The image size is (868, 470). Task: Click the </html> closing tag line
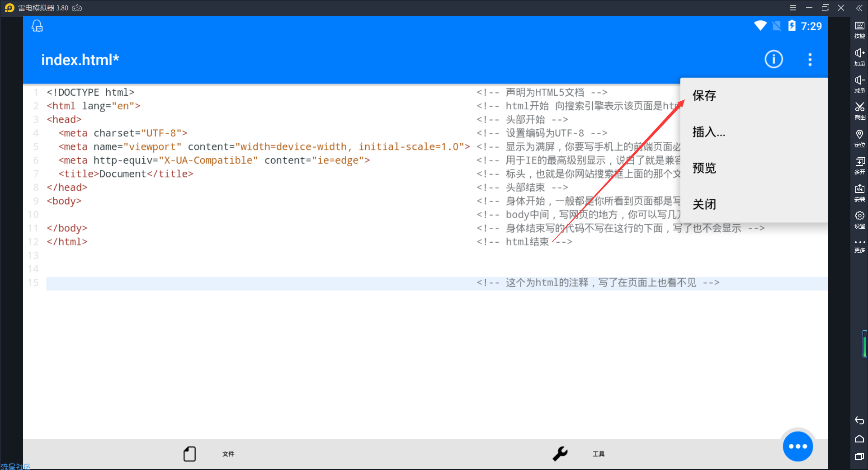point(67,241)
